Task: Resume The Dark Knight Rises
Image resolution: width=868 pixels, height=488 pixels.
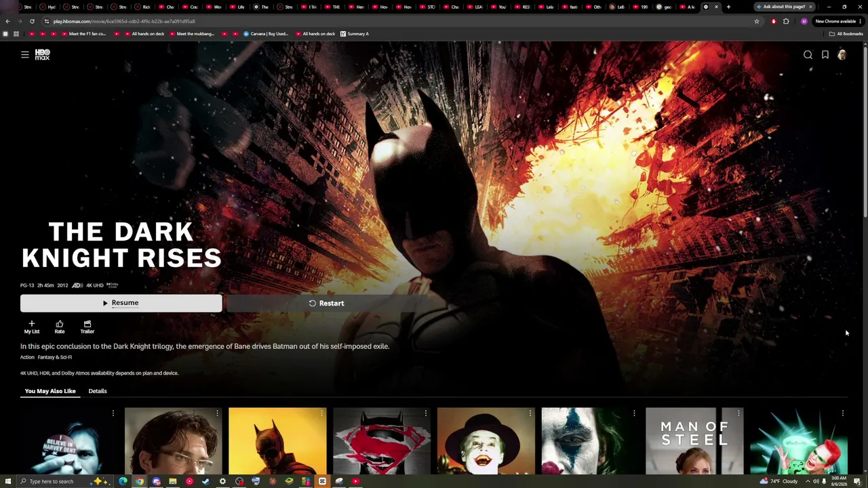Action: [121, 303]
